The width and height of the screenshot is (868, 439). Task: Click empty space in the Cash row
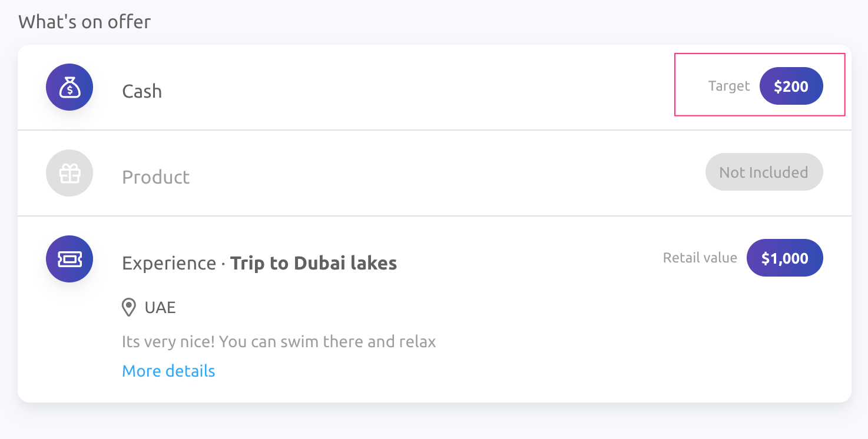412,87
